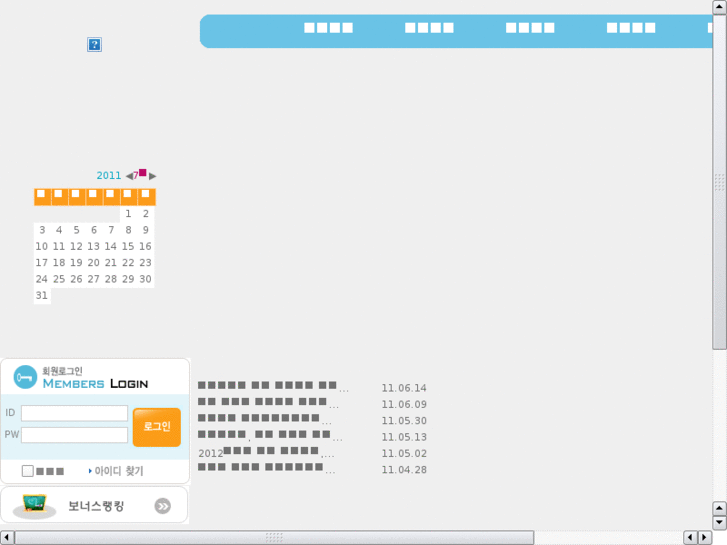Select day 7 in the calendar
Screen dimensions: 727x545
(111, 230)
